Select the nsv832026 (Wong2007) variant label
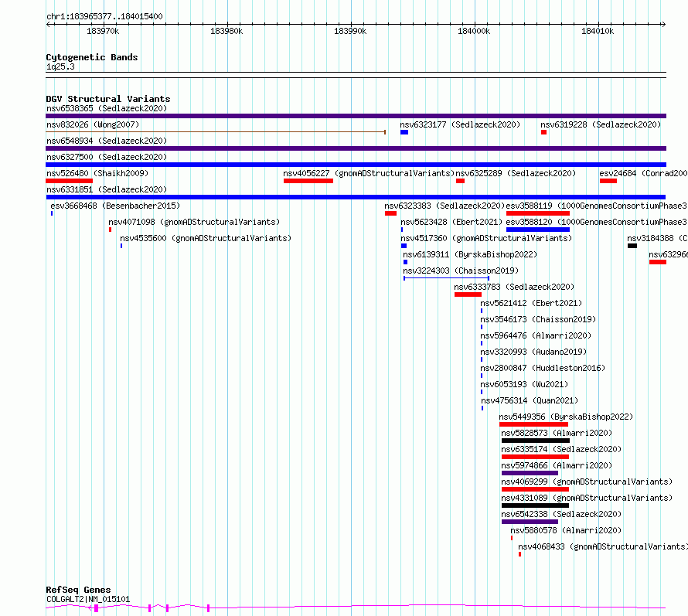Screen dimensions: 688x616 [93, 124]
